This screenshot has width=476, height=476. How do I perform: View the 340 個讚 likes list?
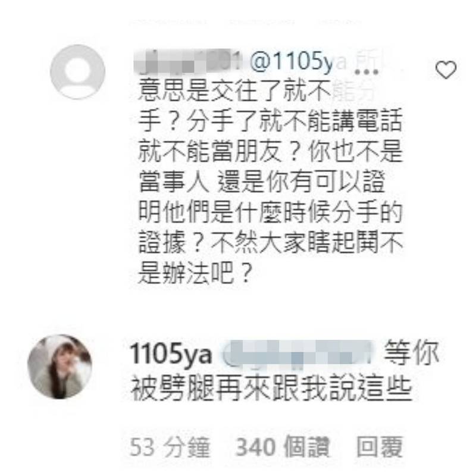pyautogui.click(x=282, y=447)
